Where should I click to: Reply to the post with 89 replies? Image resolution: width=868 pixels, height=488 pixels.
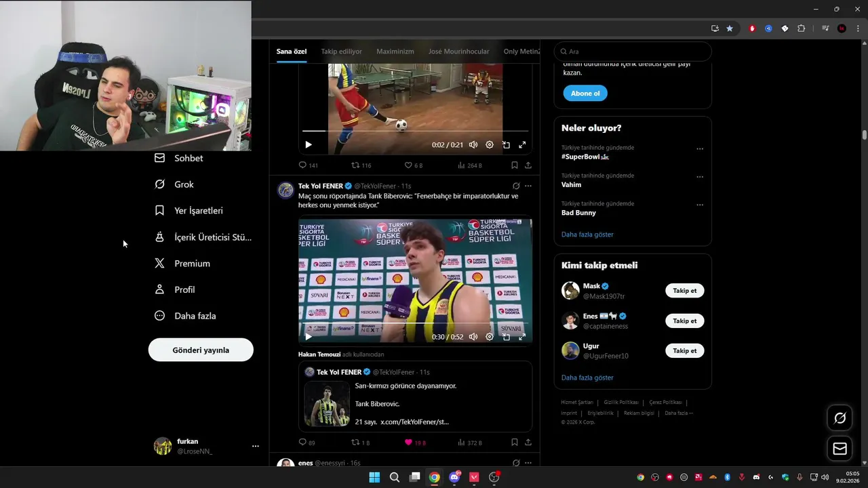[307, 443]
